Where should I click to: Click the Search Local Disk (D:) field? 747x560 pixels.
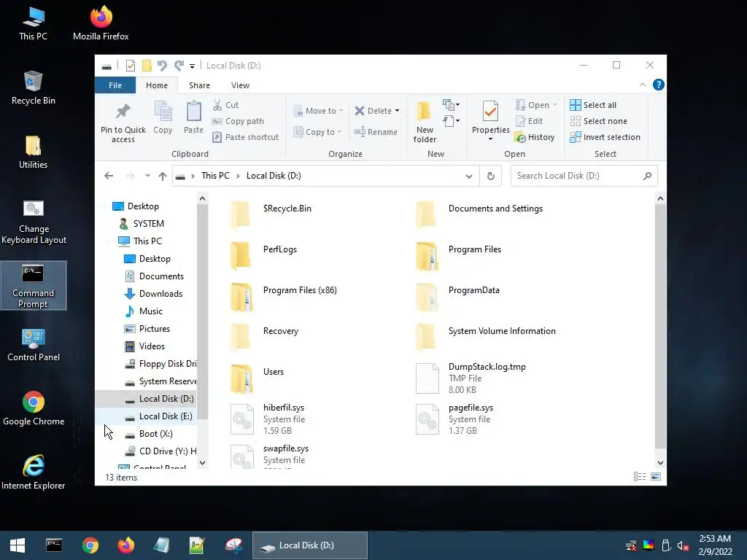(x=584, y=176)
